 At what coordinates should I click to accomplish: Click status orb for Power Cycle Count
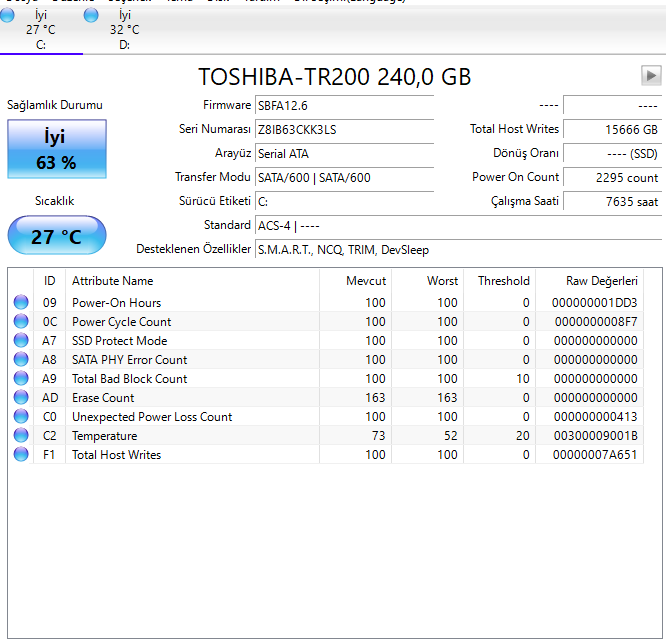(x=21, y=321)
